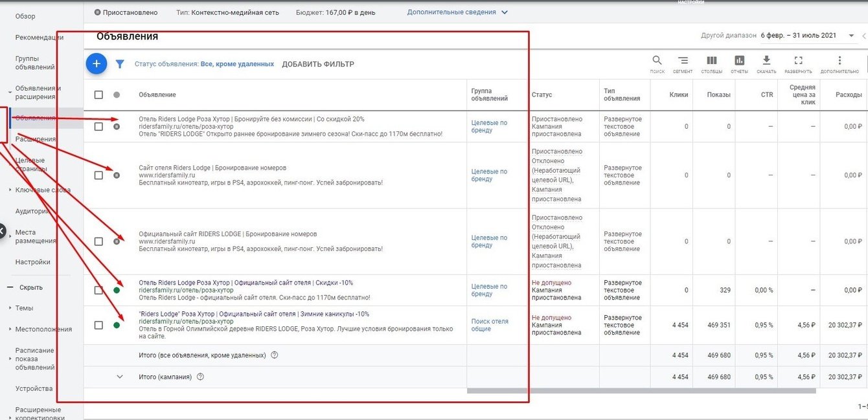The width and height of the screenshot is (868, 420).
Task: Click the green status dot for the 'Зимние каникулы -10%' ad
Action: click(x=117, y=325)
